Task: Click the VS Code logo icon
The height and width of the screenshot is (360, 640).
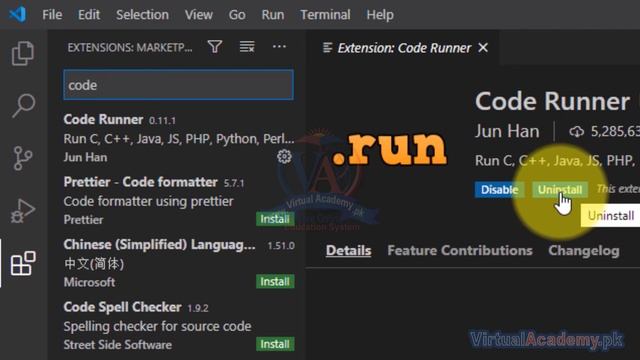Action: pyautogui.click(x=18, y=15)
